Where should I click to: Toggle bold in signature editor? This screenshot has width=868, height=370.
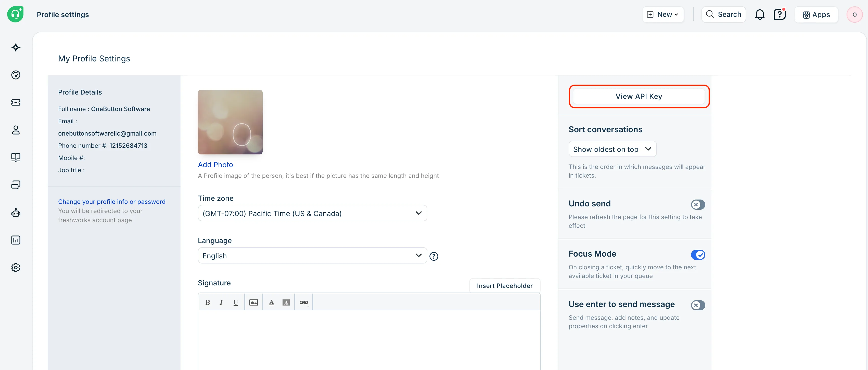point(208,302)
